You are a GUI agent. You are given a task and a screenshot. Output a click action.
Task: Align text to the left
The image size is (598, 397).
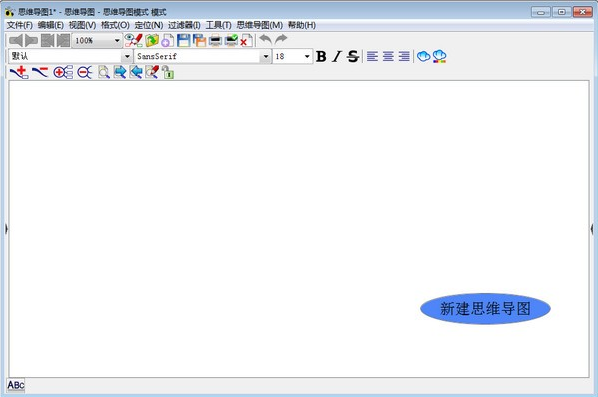[x=372, y=56]
